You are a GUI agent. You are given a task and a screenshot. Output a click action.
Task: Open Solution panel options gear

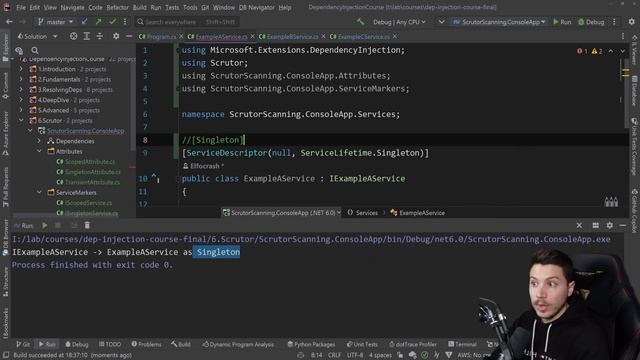[x=116, y=36]
